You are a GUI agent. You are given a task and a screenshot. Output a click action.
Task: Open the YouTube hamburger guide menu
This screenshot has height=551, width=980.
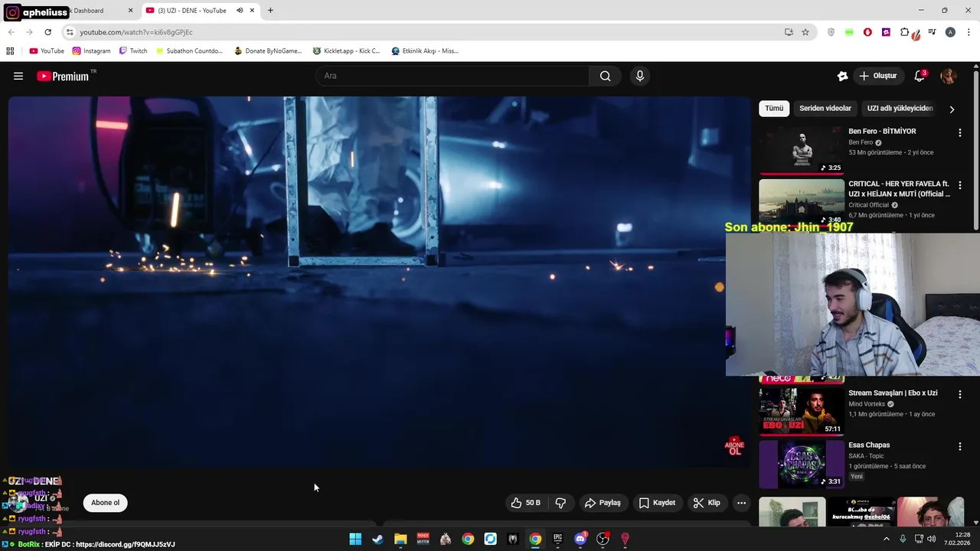[18, 76]
